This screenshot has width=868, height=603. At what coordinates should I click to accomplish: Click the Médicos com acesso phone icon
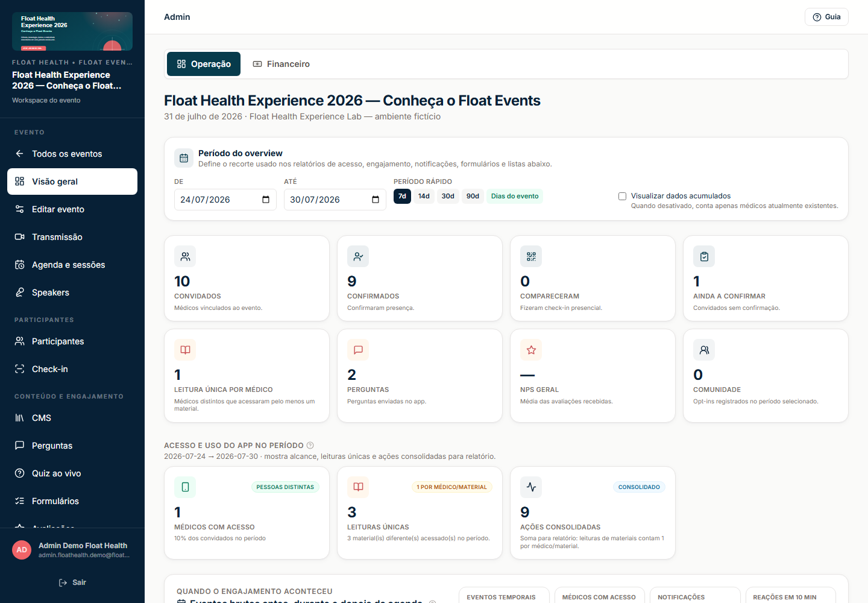tap(185, 487)
